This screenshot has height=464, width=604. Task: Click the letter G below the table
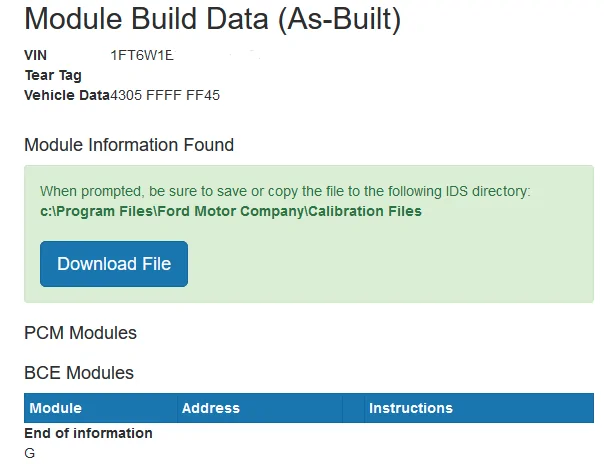click(30, 453)
